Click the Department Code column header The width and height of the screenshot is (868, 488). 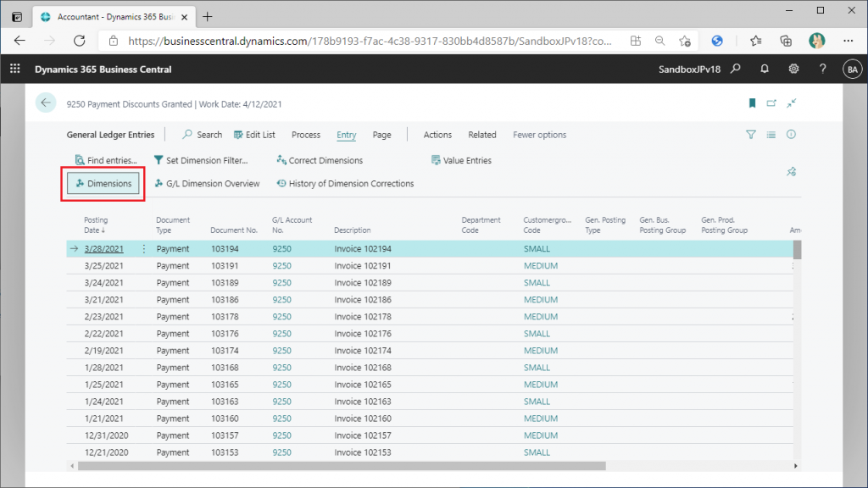[481, 225]
